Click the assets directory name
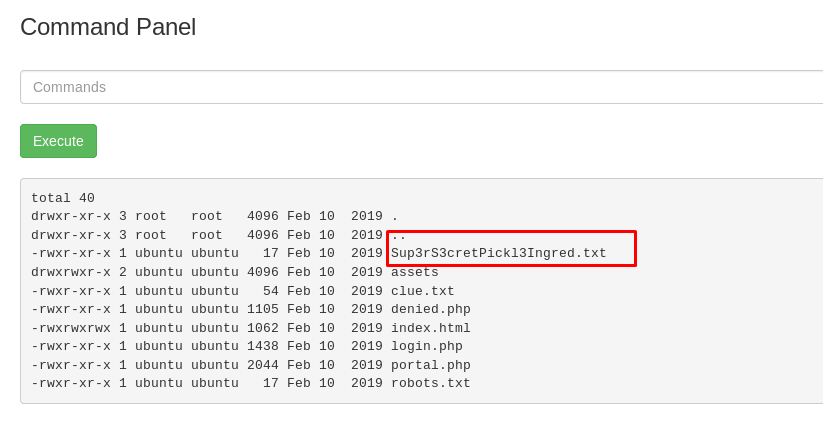Viewport: 823px width, 424px height. [415, 272]
